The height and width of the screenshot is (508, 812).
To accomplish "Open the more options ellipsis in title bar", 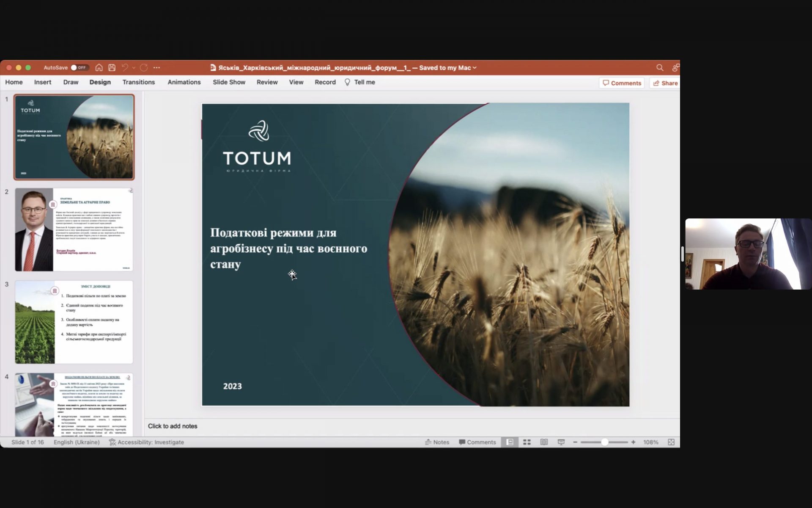I will [156, 68].
